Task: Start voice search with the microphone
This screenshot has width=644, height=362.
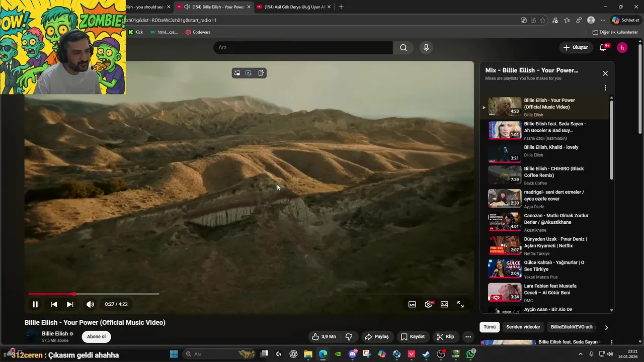Action: point(426,47)
